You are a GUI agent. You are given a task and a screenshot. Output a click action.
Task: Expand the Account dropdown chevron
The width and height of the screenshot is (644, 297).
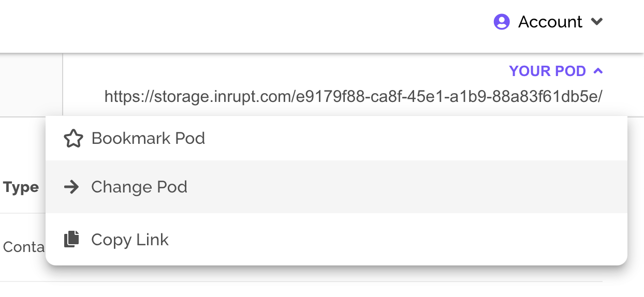click(x=597, y=22)
